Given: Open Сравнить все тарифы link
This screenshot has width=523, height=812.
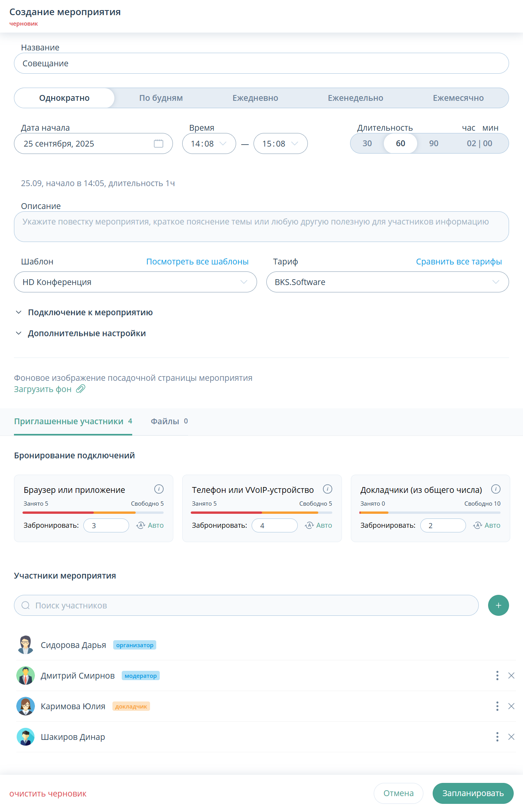Looking at the screenshot, I should (x=459, y=262).
